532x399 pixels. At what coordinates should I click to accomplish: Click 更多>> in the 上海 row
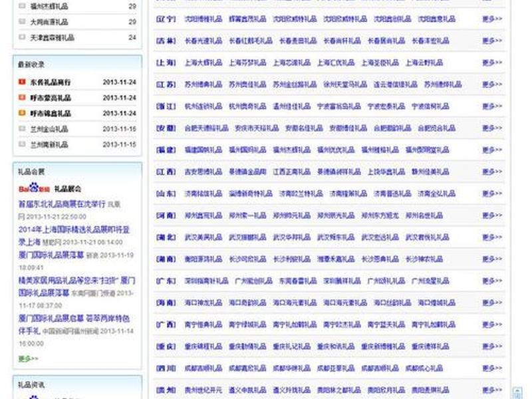(492, 63)
